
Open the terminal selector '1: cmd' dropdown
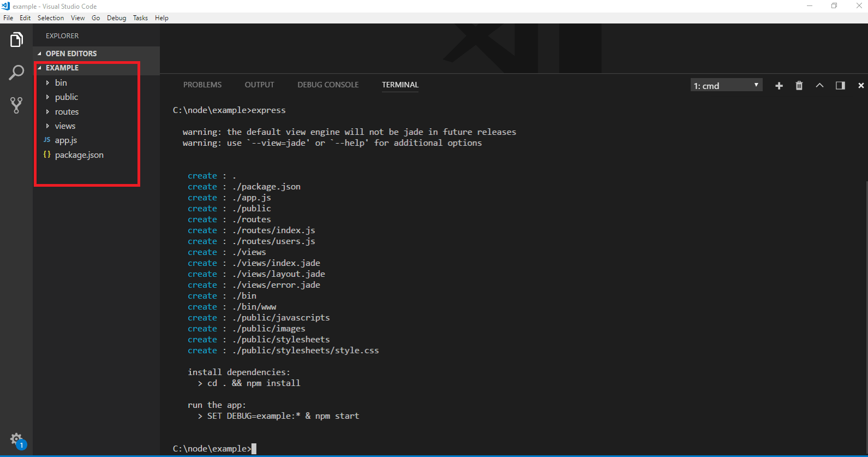pyautogui.click(x=726, y=85)
